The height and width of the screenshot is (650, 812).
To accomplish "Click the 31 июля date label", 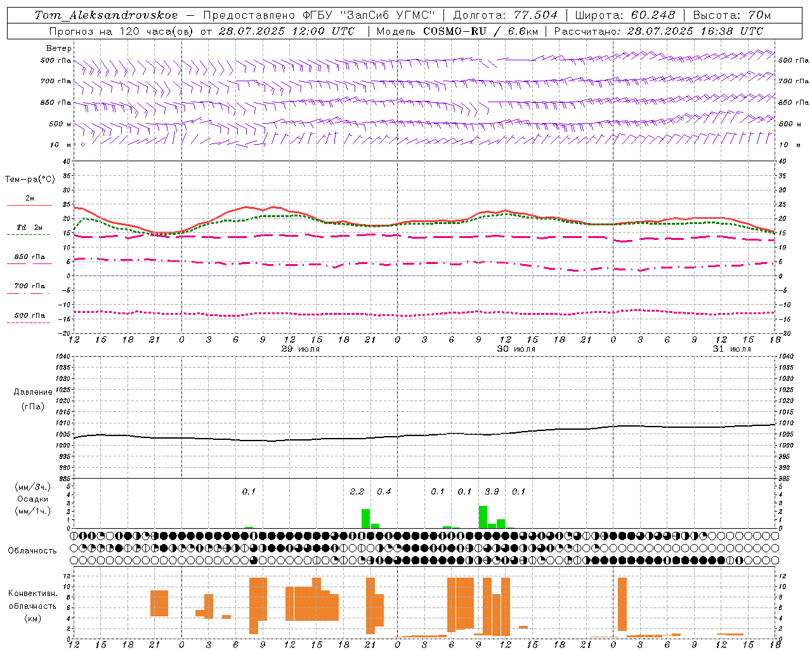I will (732, 349).
